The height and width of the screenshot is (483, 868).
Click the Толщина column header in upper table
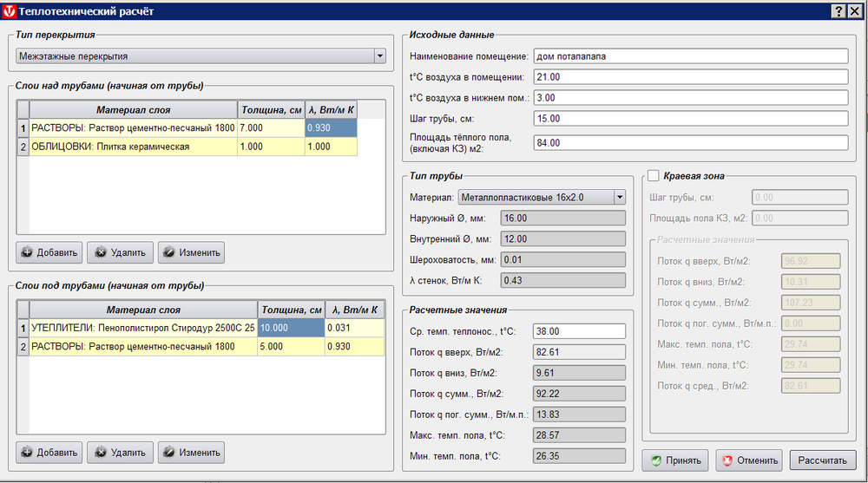[x=271, y=110]
